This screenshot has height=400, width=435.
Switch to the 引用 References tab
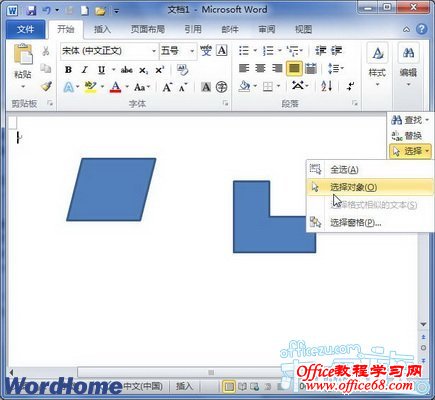[193, 30]
